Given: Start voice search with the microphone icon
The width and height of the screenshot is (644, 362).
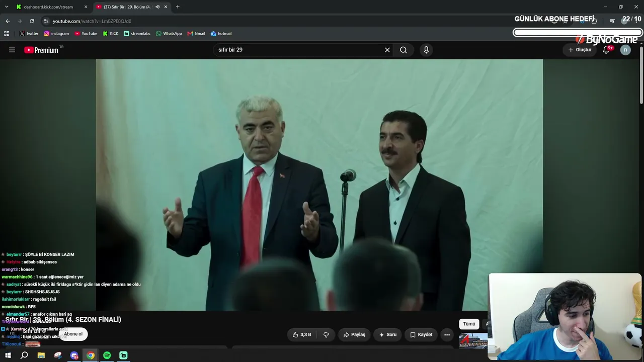Looking at the screenshot, I should coord(426,50).
